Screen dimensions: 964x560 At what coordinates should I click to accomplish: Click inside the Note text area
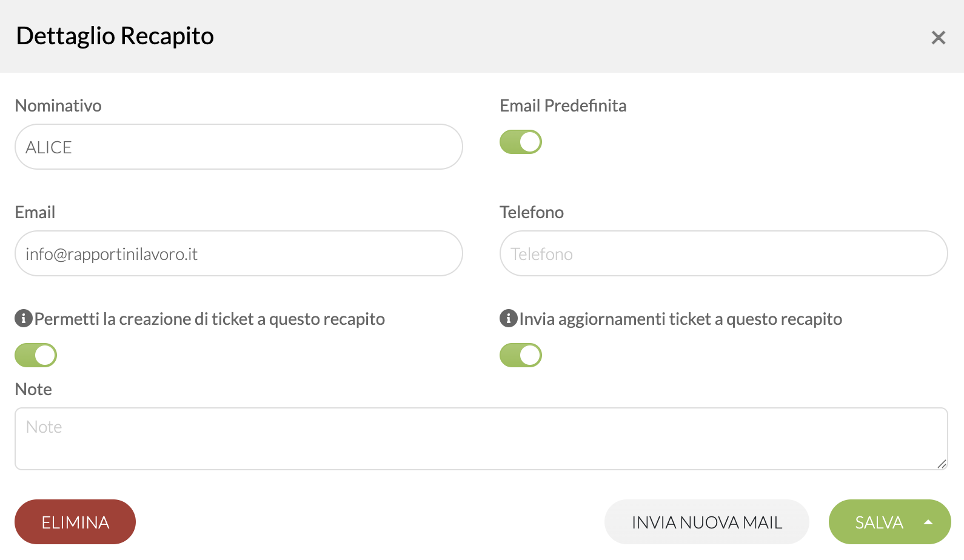point(481,439)
